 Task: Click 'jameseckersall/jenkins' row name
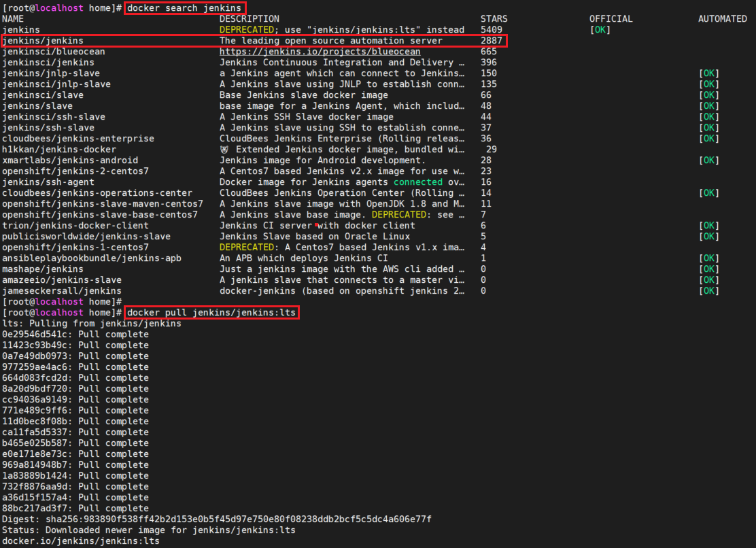62,290
